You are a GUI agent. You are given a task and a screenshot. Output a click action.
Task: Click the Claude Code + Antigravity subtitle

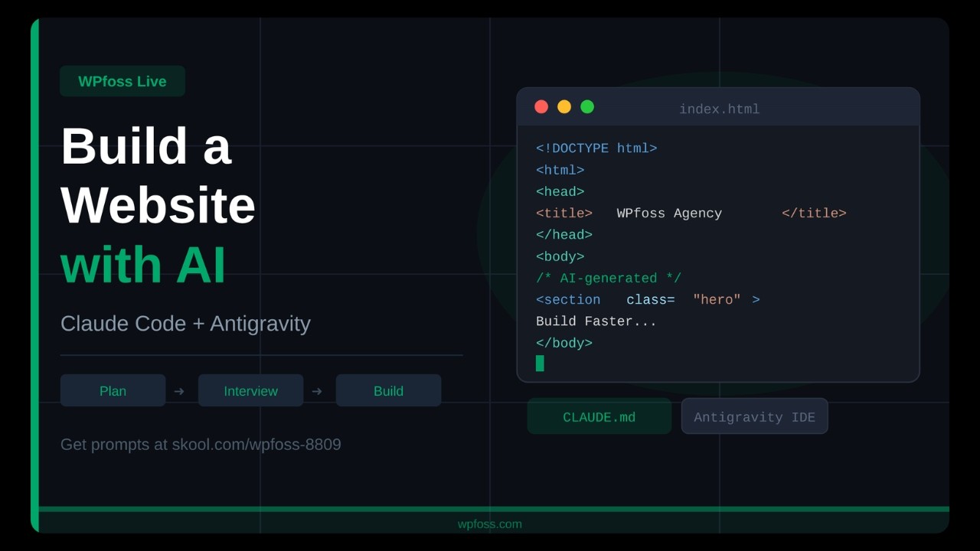(x=185, y=323)
